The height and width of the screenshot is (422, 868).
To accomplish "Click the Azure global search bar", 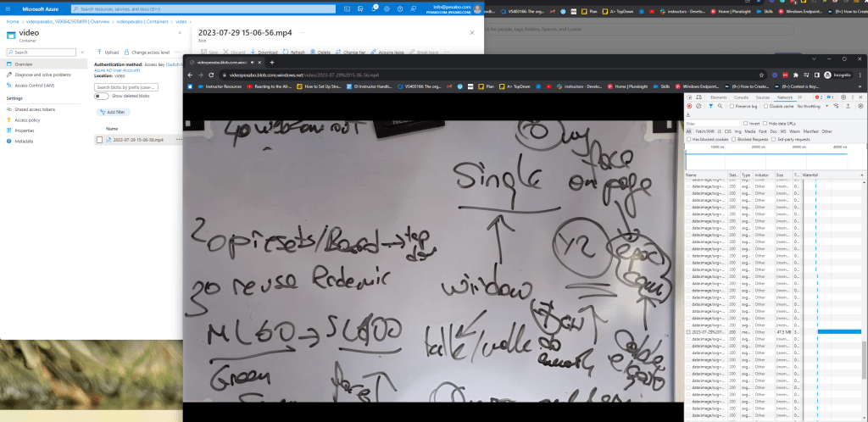I will tap(203, 8).
